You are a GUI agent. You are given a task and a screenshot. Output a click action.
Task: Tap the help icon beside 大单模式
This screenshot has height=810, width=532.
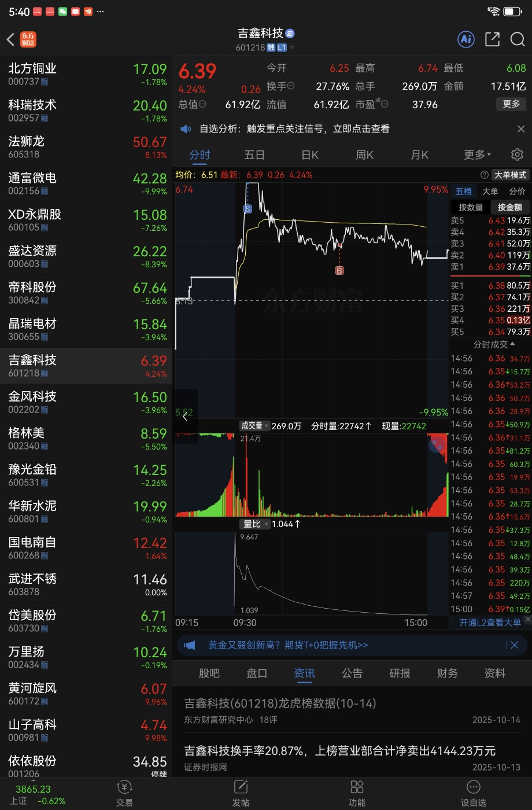485,175
